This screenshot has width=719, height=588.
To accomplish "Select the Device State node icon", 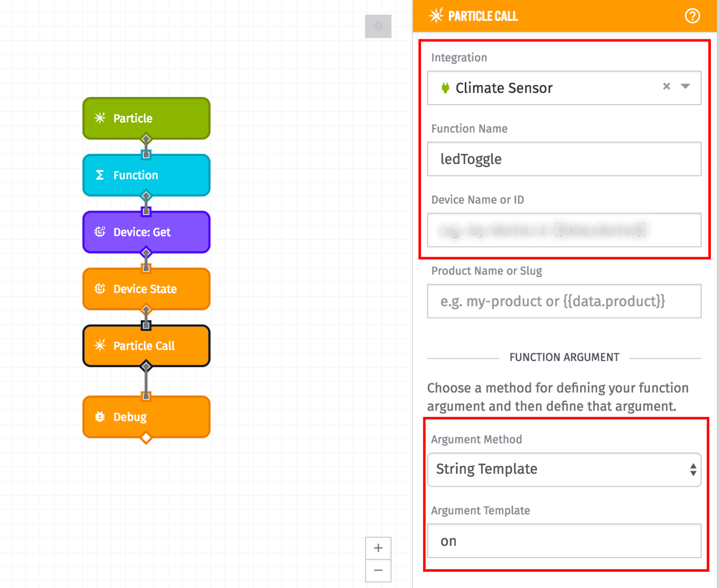I will tap(99, 289).
